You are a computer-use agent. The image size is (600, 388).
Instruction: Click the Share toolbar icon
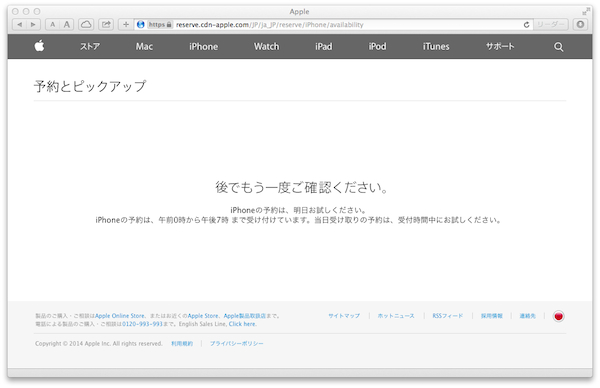106,24
